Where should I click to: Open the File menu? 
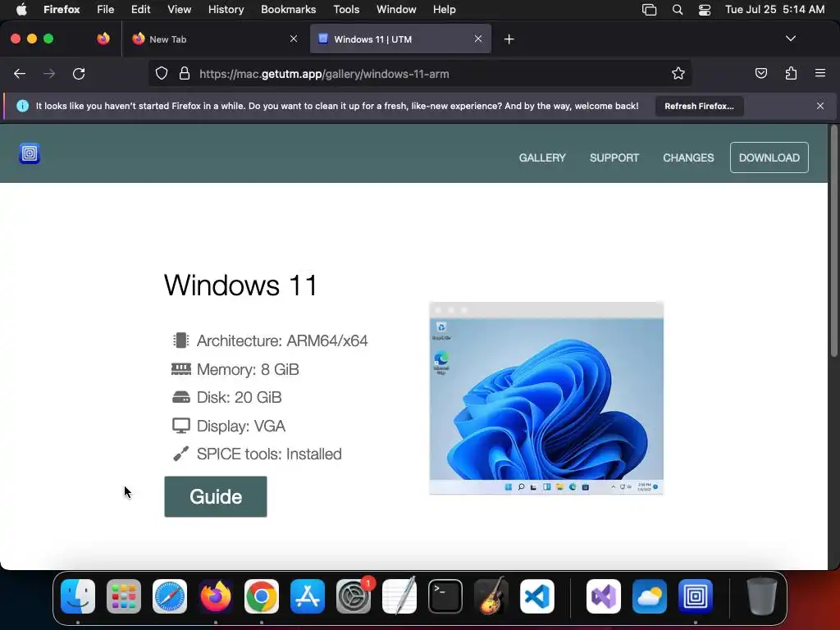point(106,10)
